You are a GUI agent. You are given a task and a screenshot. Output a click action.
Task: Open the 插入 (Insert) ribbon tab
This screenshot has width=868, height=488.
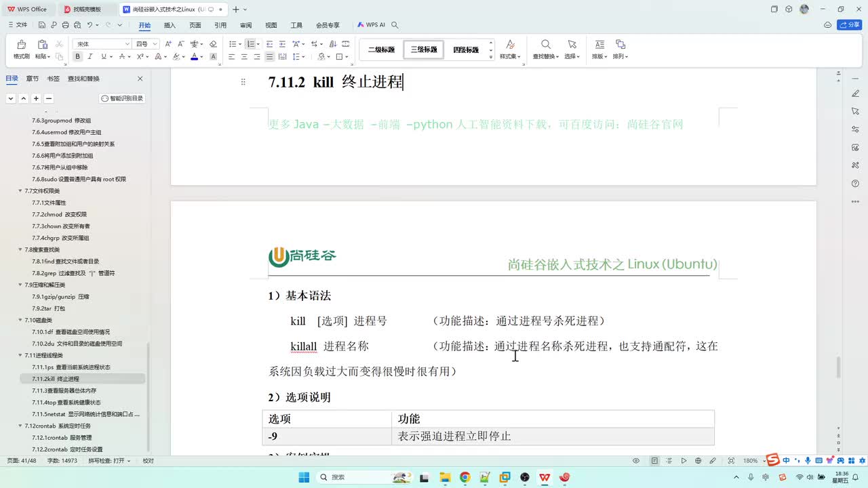pyautogui.click(x=170, y=25)
